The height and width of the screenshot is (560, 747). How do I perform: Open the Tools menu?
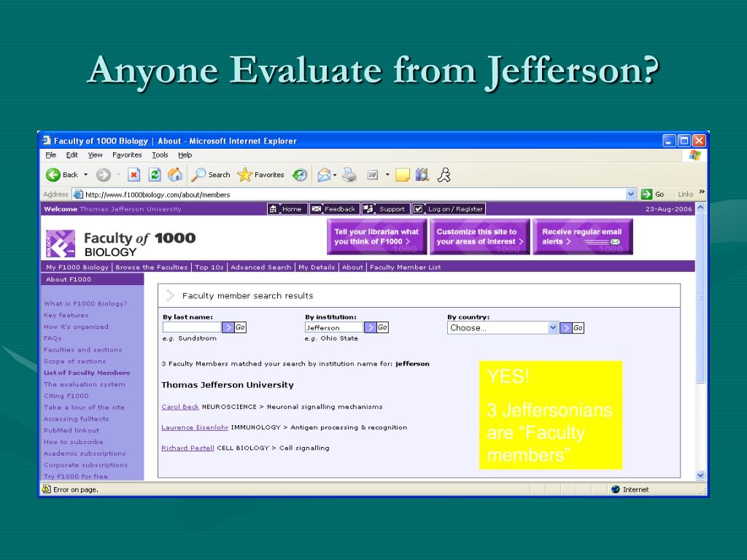click(x=160, y=155)
